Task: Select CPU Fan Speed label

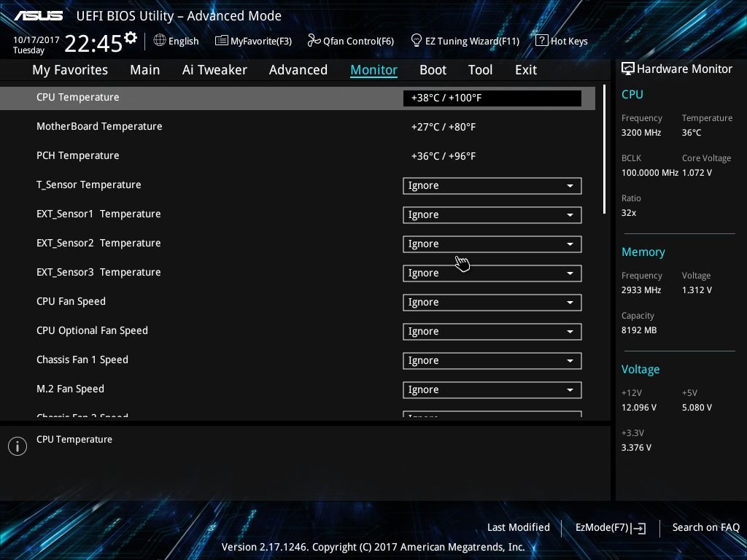Action: 71,301
